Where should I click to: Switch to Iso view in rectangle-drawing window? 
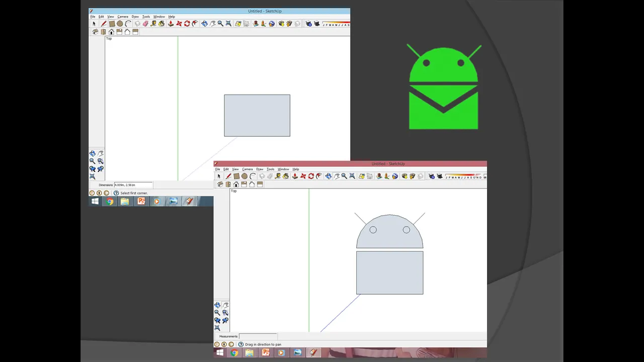[x=95, y=32]
